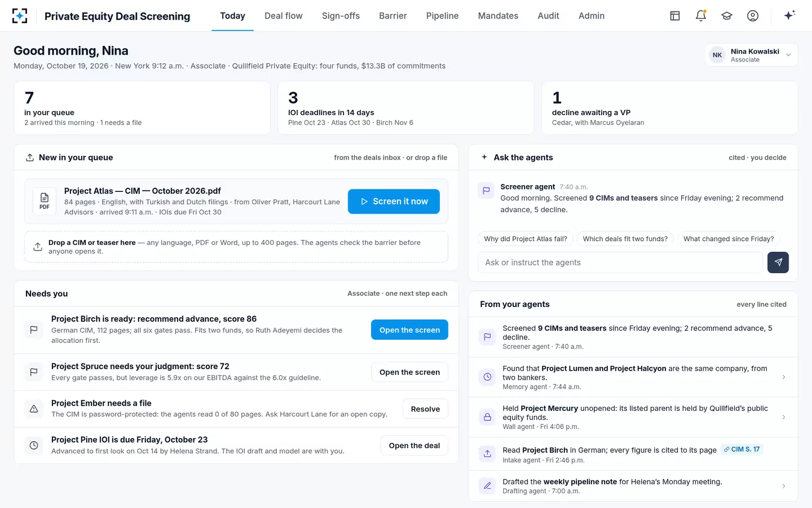Ask 'Why did Project Atlas fail?'
Screen dimensions: 812x508
click(526, 239)
